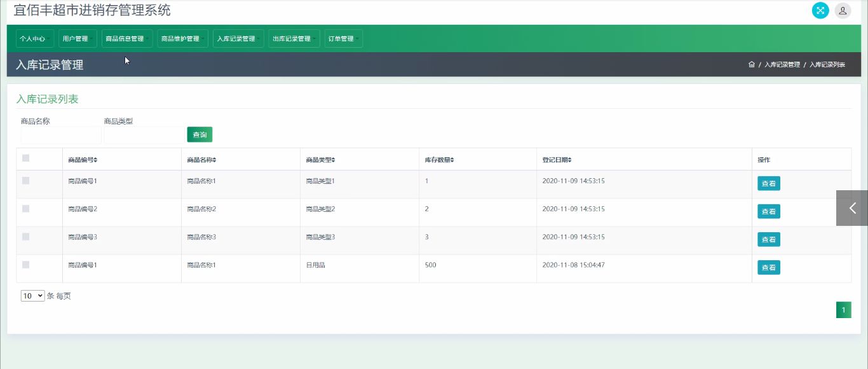Screen dimensions: 868x369
Task: Click 查看 for the 商品编号3 row
Action: click(x=769, y=239)
